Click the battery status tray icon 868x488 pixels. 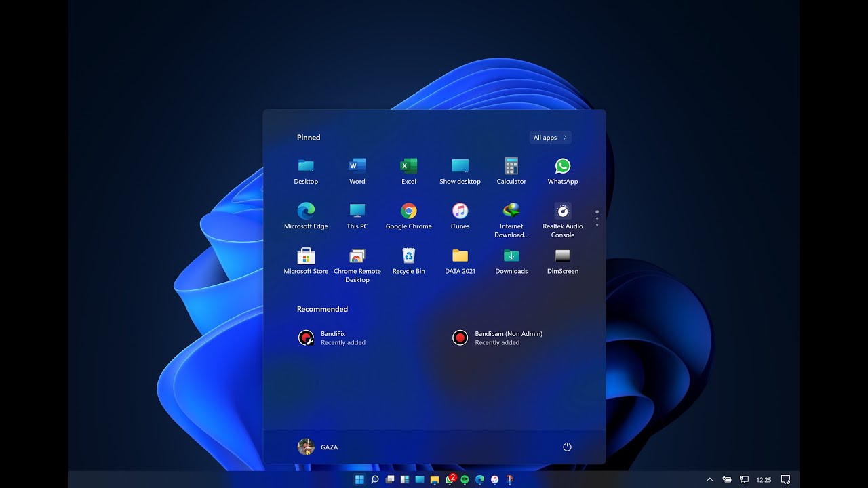[x=727, y=479]
